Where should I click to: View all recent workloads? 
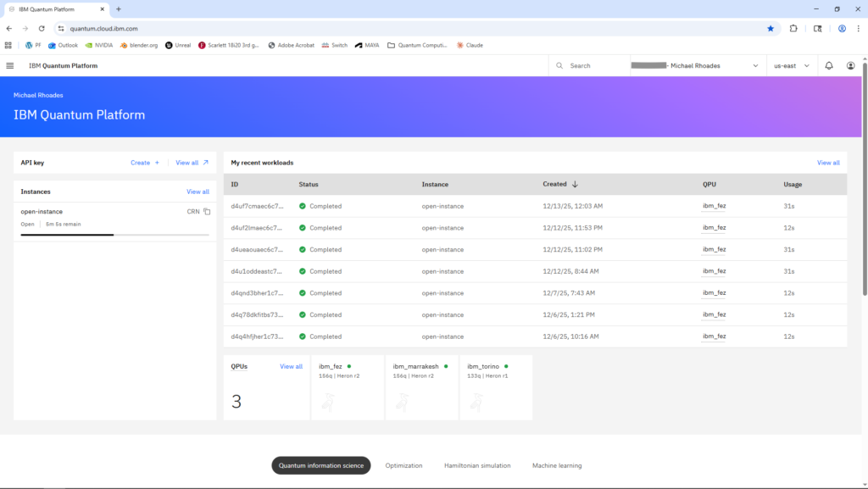[827, 163]
